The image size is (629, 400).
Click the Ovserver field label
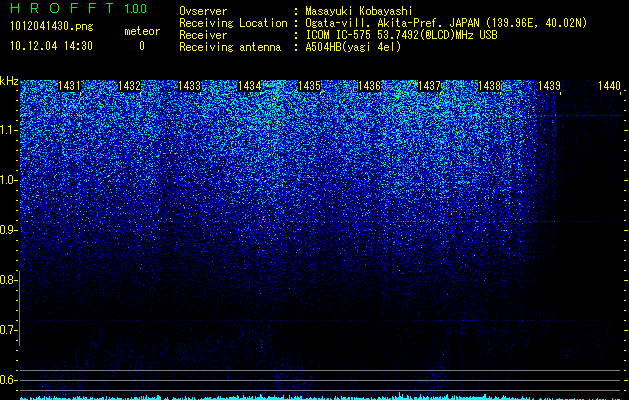coord(203,11)
